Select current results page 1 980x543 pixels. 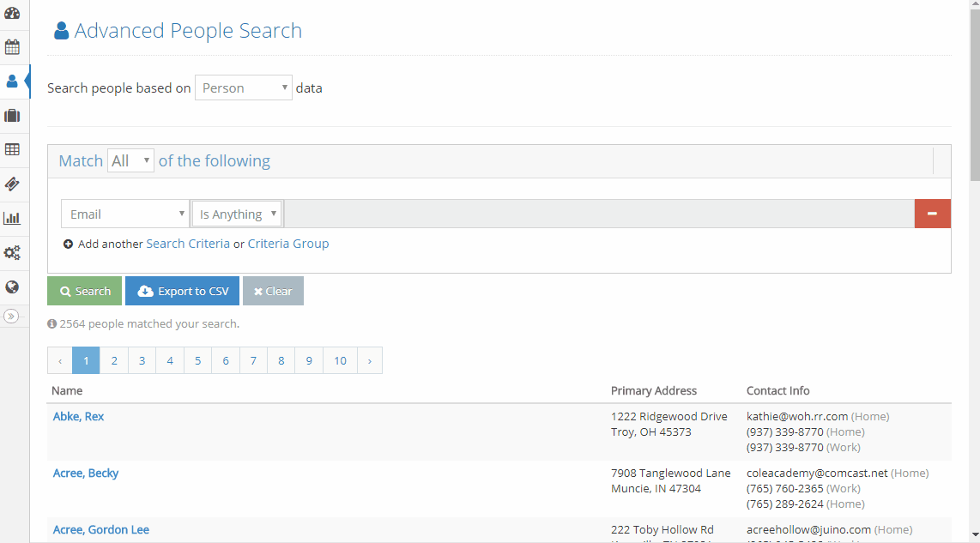pos(87,360)
